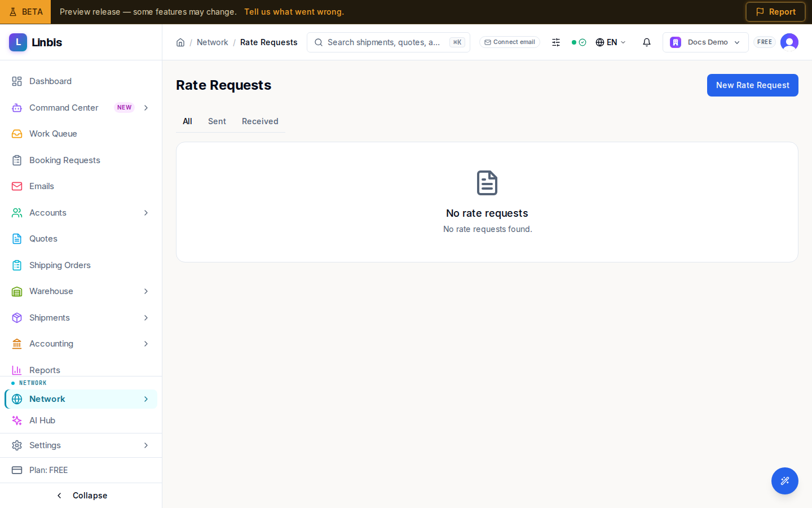Focus the search shipments input field
The image size is (812, 508).
click(x=389, y=42)
